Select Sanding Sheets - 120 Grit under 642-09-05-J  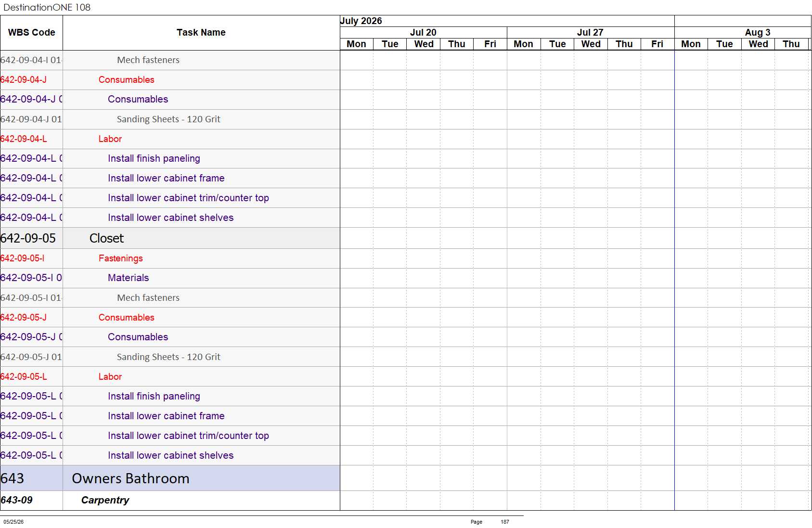click(168, 357)
